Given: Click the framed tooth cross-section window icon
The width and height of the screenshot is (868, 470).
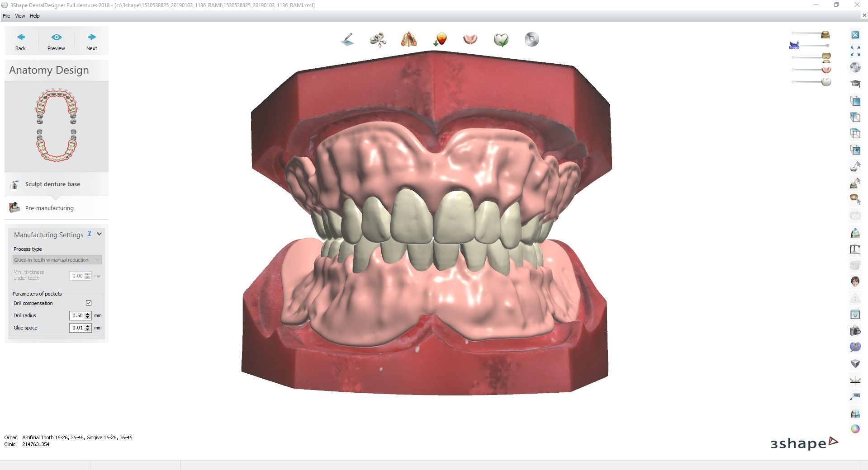Looking at the screenshot, I should coord(855,315).
